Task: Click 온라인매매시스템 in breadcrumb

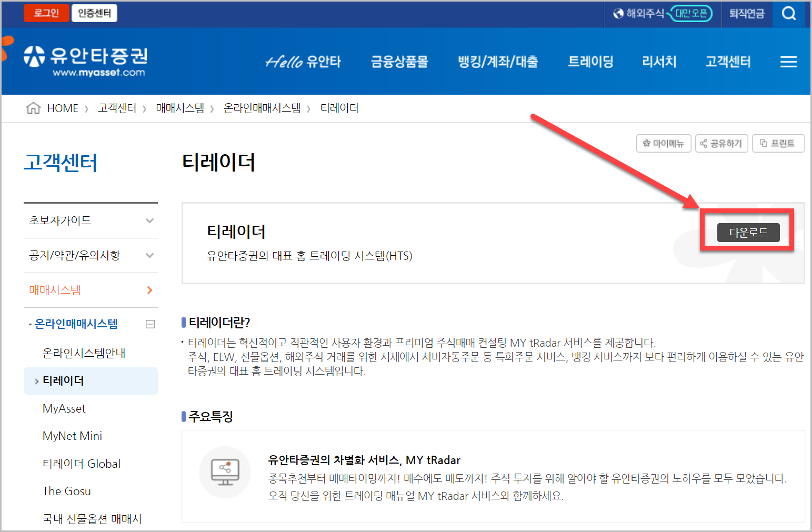Action: coord(262,108)
